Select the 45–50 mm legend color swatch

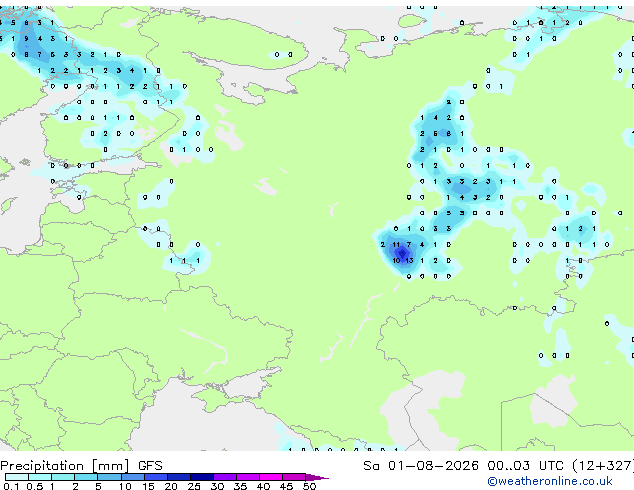pos(294,477)
